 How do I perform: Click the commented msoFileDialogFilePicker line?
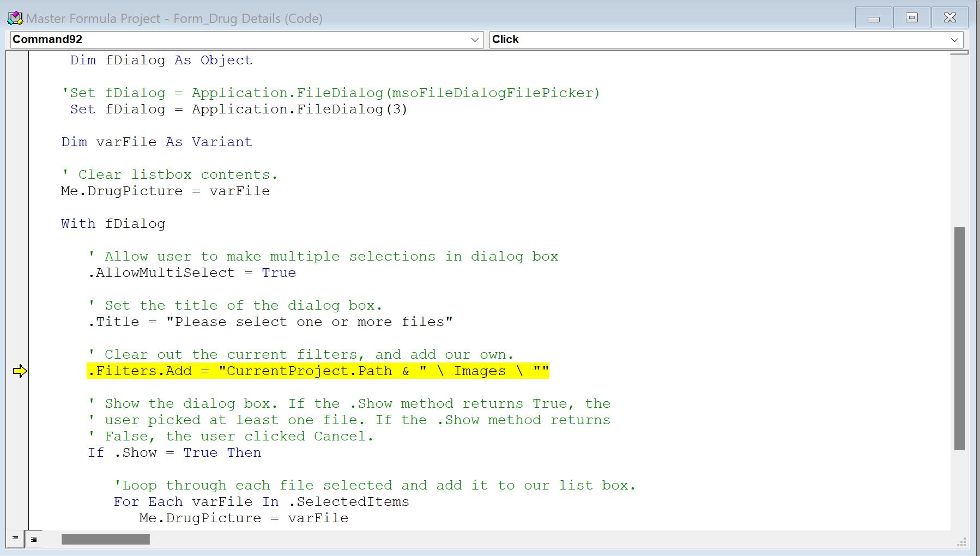[331, 93]
